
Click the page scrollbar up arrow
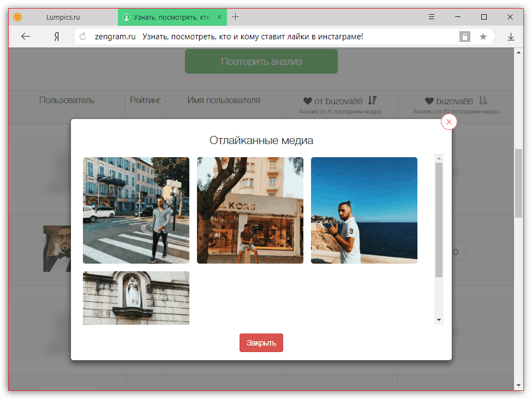click(518, 52)
